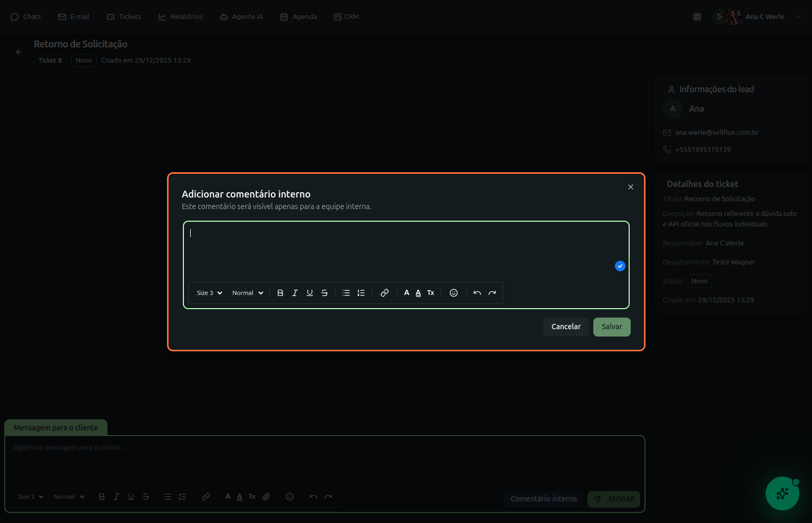Open the text color picker
The image size is (812, 523).
point(406,293)
